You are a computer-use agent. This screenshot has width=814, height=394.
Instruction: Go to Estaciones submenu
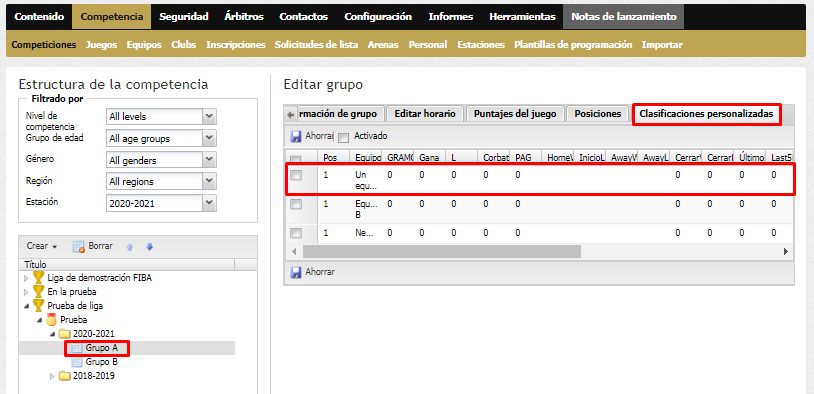[481, 45]
